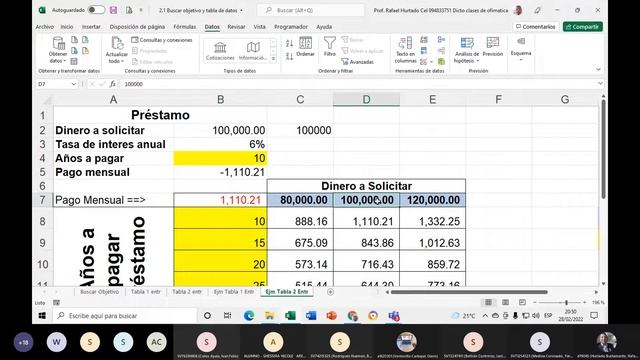Switch to Ejm Tabla 1 Entr sheet
Screen dimensions: 640x360
pos(234,292)
